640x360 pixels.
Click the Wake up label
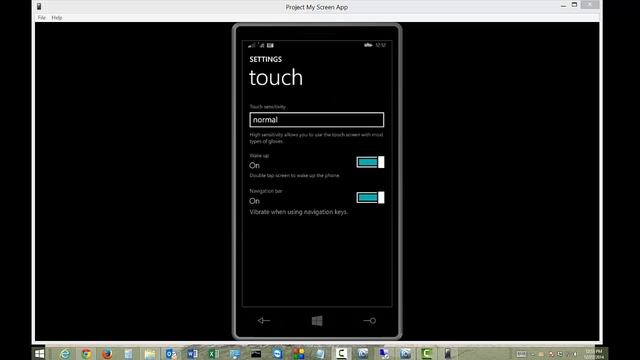[259, 156]
